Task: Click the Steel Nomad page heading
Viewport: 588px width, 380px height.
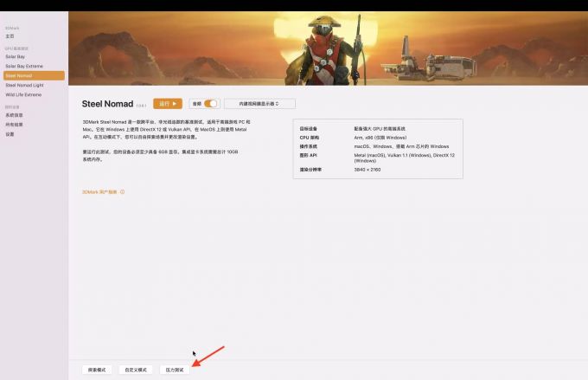Action: tap(107, 104)
